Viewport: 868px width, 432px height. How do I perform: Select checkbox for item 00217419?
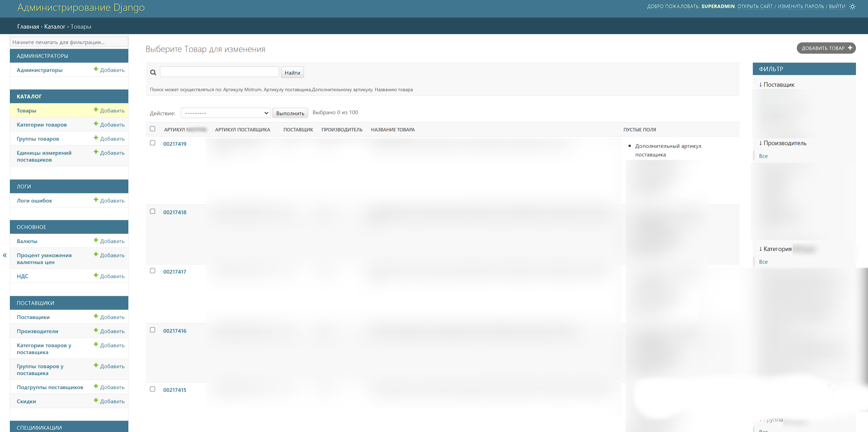(153, 143)
